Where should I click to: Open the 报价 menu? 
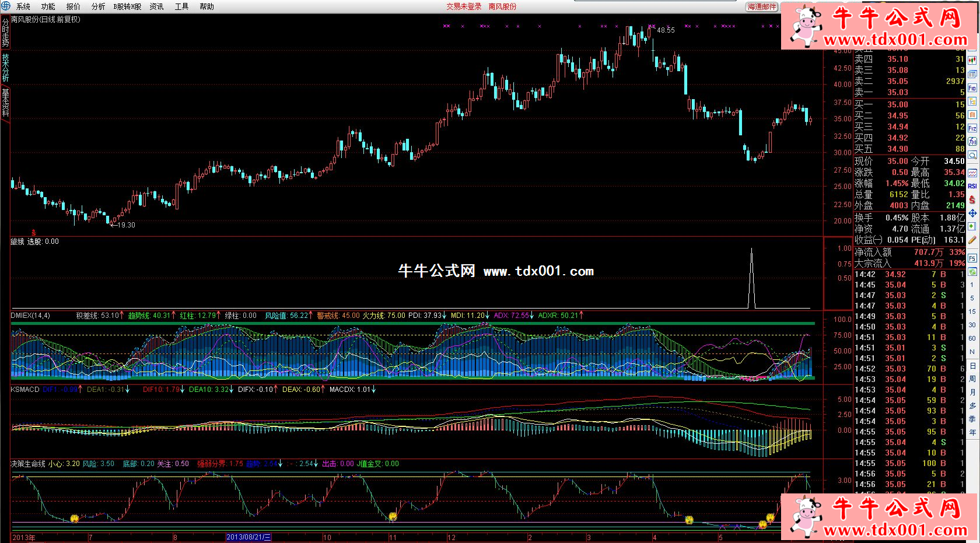[x=73, y=6]
